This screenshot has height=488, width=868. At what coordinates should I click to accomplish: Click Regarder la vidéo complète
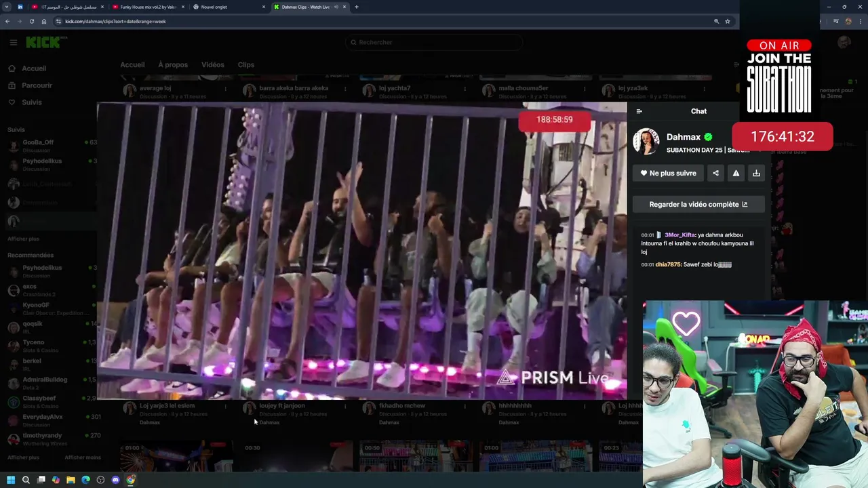(698, 204)
